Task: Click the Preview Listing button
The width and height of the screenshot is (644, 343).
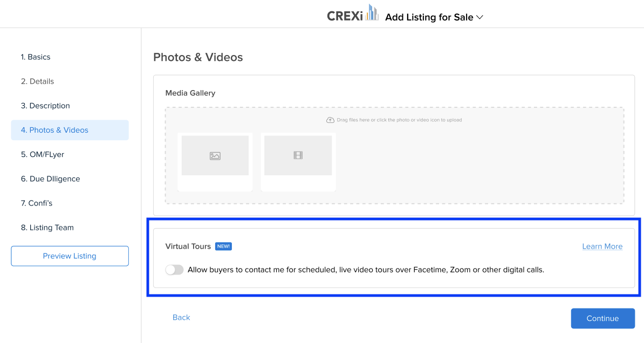Action: pyautogui.click(x=70, y=256)
